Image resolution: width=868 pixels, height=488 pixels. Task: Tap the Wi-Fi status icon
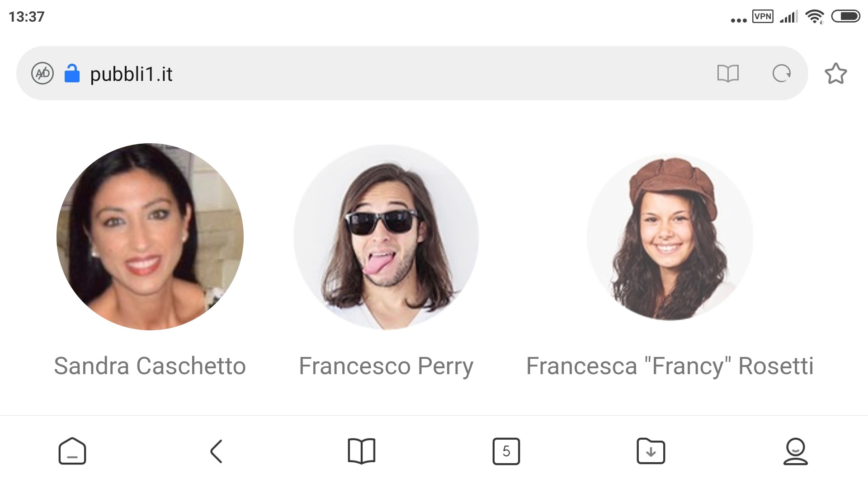point(815,17)
